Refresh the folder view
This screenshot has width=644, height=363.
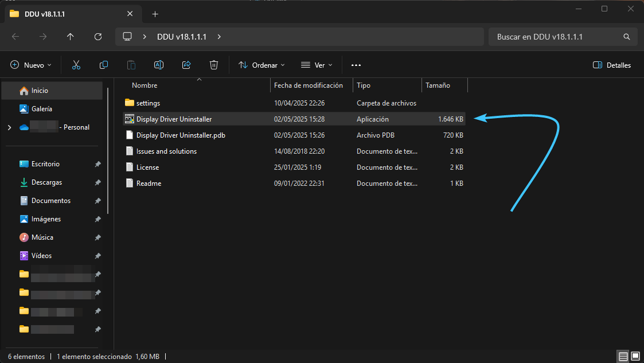pos(97,37)
